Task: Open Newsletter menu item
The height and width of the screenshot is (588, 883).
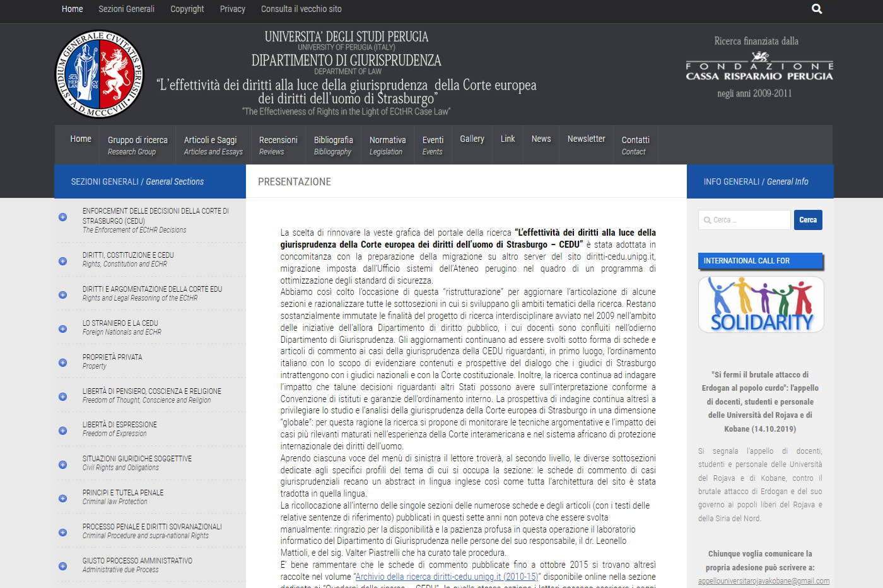Action: [586, 139]
